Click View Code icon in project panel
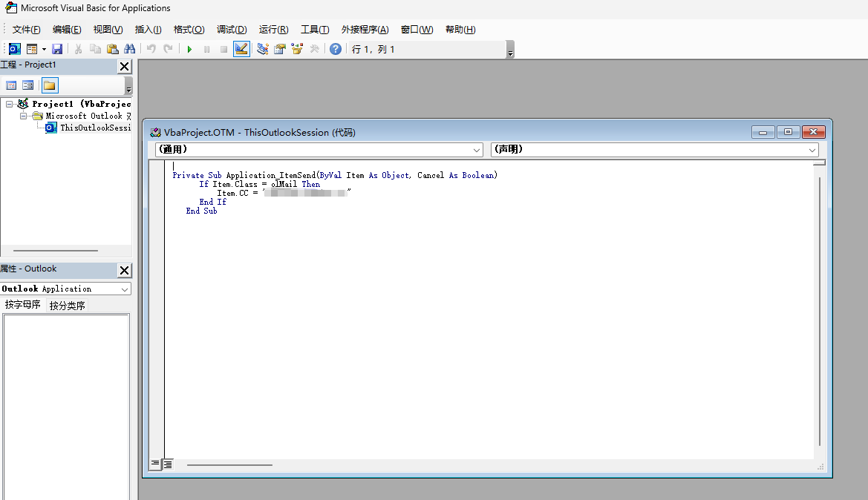The height and width of the screenshot is (500, 868). (11, 85)
